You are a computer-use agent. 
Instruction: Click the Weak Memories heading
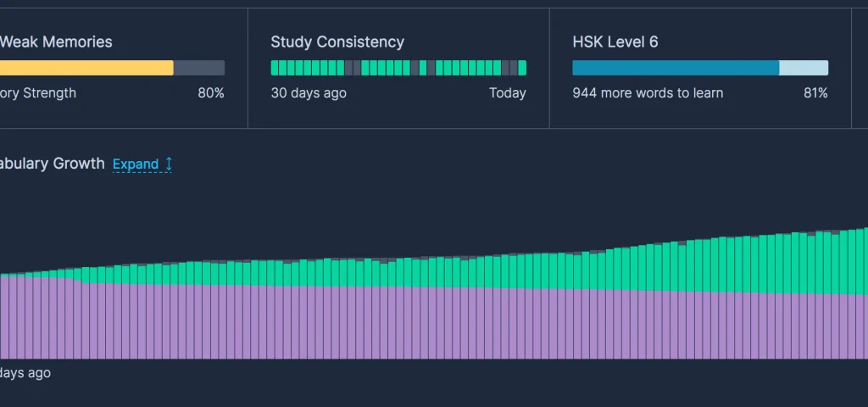[x=55, y=42]
